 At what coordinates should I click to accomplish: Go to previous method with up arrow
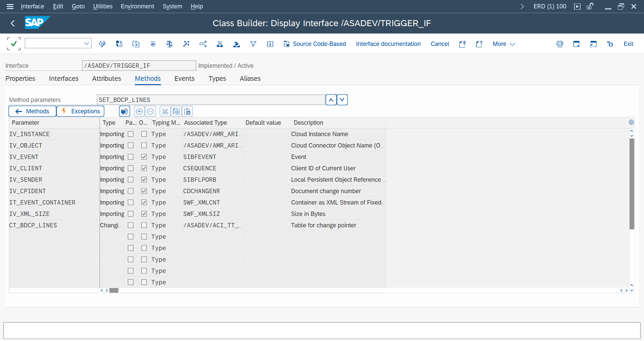click(x=331, y=100)
